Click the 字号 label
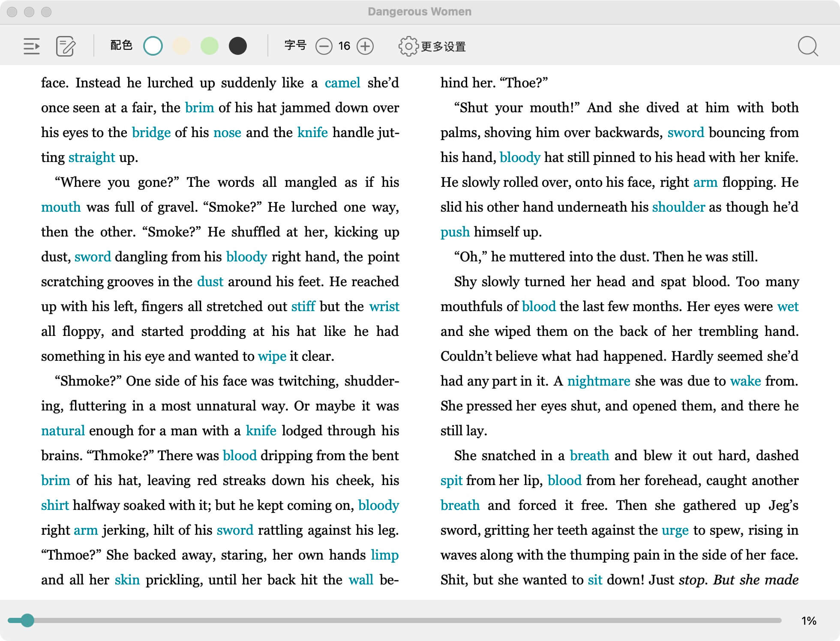Viewport: 840px width, 641px height. point(295,45)
